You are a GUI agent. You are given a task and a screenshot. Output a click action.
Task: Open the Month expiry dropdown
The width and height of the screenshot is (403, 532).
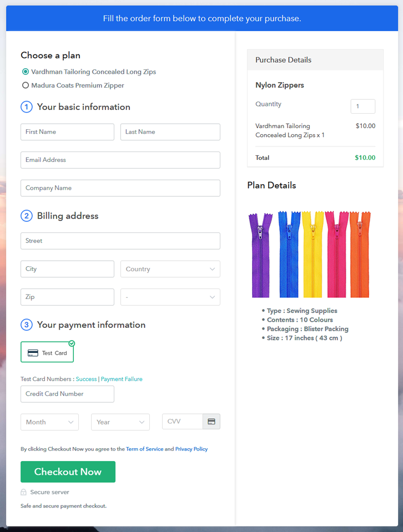tap(49, 422)
